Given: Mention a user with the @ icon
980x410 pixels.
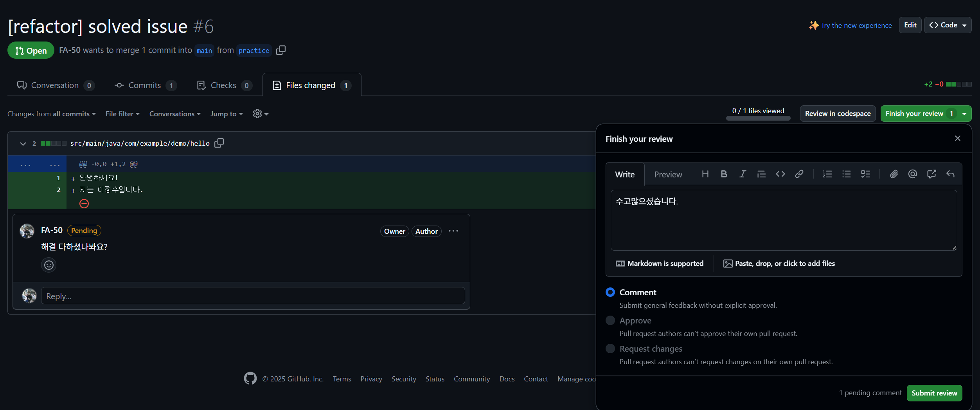Looking at the screenshot, I should 913,174.
